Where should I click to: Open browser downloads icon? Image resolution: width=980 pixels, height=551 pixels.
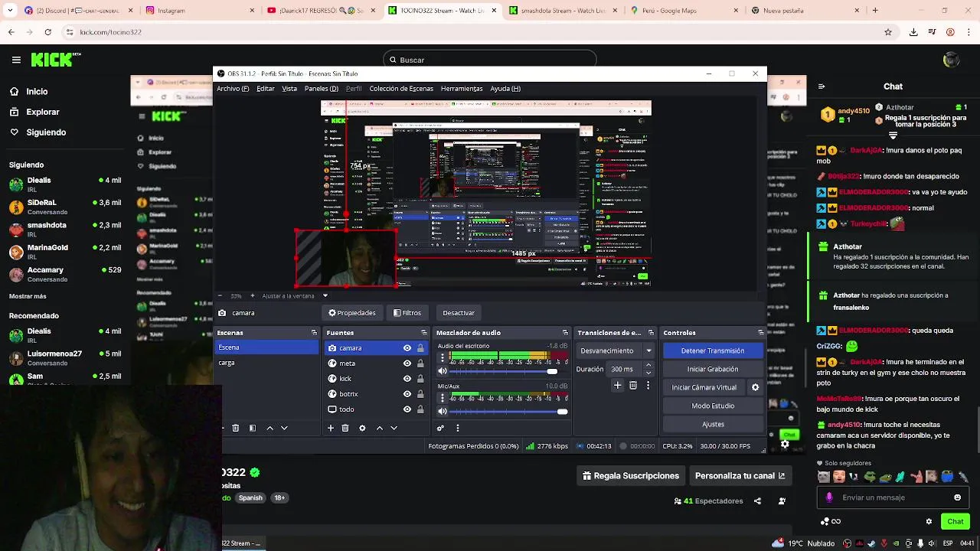913,32
